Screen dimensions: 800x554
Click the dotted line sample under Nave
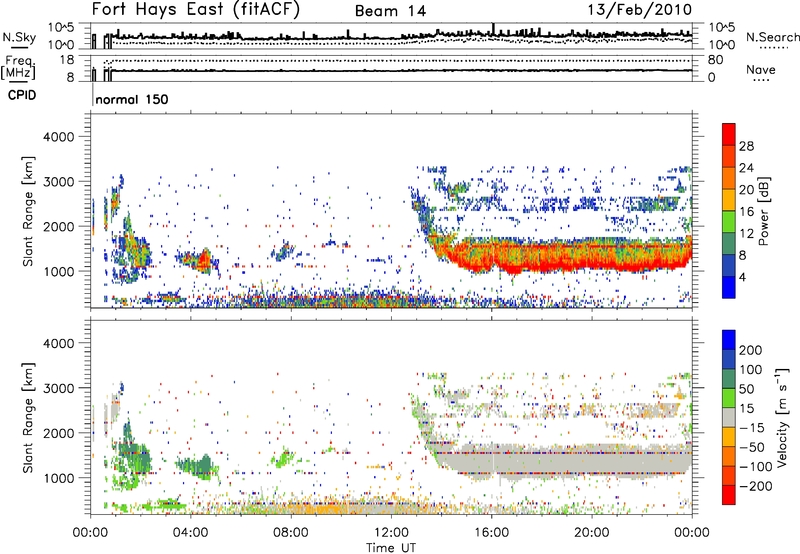[x=761, y=80]
